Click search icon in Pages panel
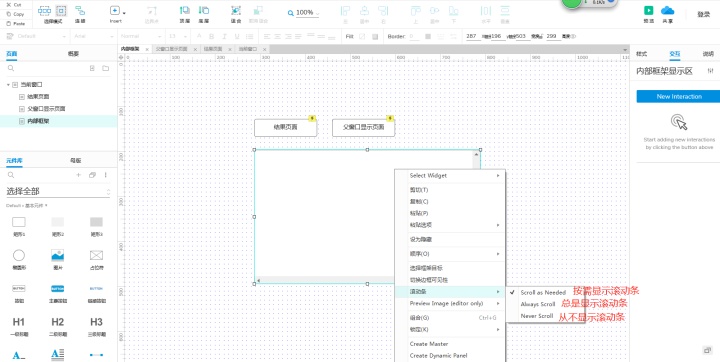Screen dimensions: 720x362 coord(11,68)
